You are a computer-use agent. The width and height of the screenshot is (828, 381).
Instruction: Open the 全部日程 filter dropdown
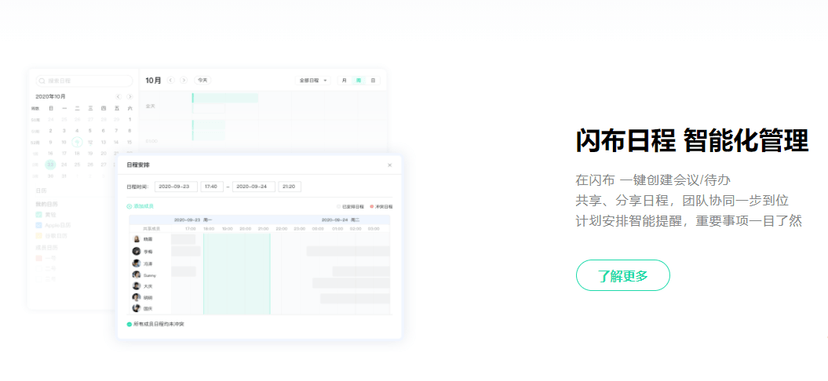[x=313, y=80]
